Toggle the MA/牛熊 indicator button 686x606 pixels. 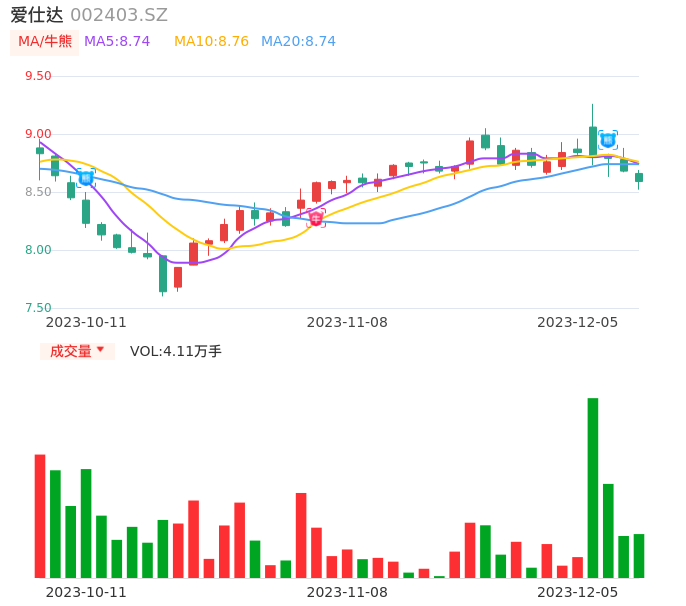[45, 42]
